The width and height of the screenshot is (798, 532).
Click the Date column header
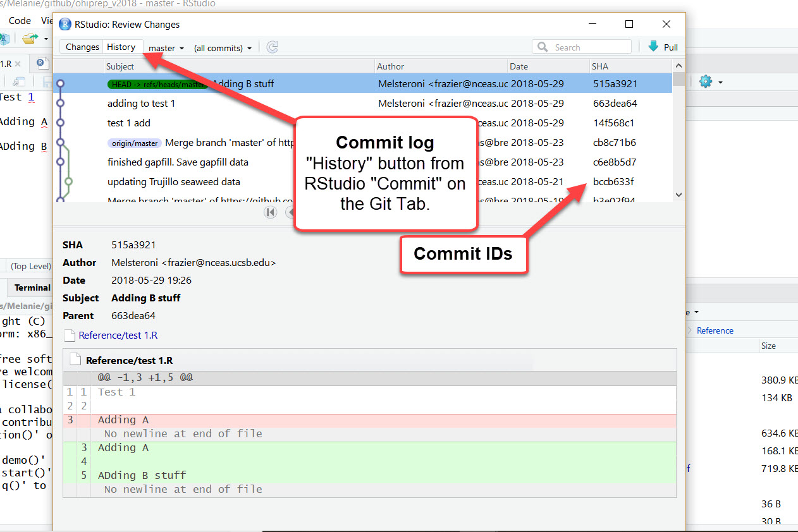tap(548, 66)
